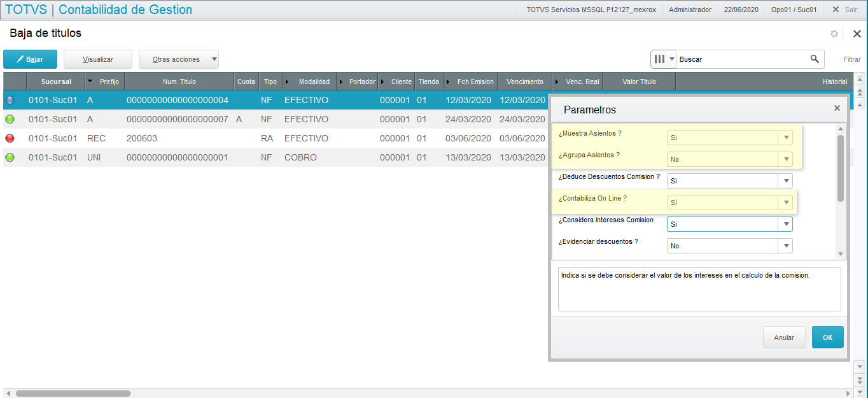
Task: Click the Valor Titulo column header
Action: click(x=639, y=82)
